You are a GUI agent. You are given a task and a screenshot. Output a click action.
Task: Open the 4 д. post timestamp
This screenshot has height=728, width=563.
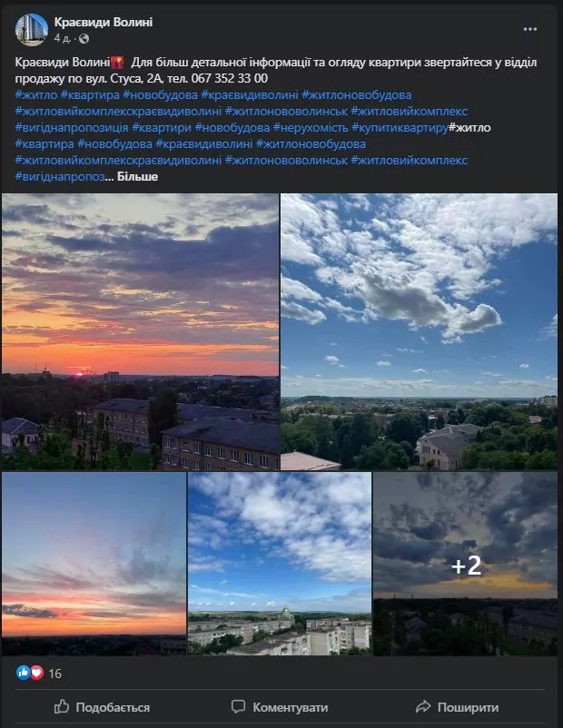[63, 38]
